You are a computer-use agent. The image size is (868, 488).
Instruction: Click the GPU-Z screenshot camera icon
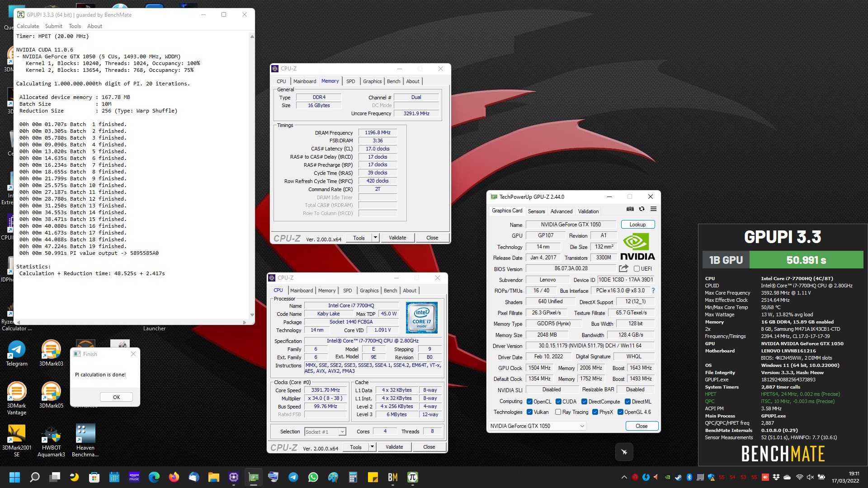coord(630,209)
